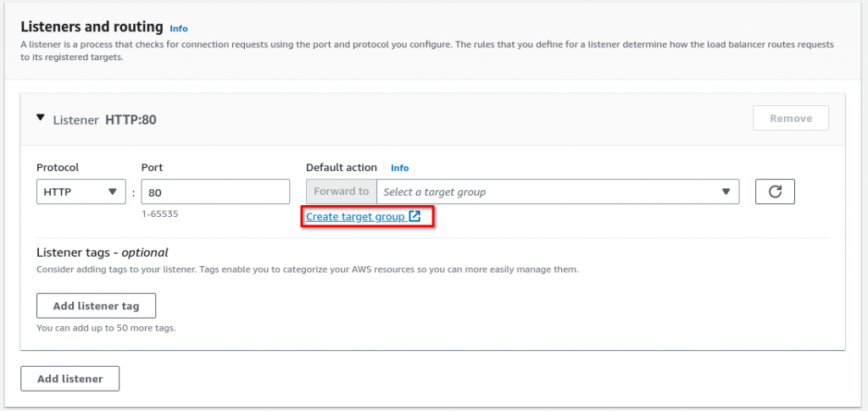Image resolution: width=868 pixels, height=411 pixels.
Task: Click the Add listener tag button
Action: point(96,306)
